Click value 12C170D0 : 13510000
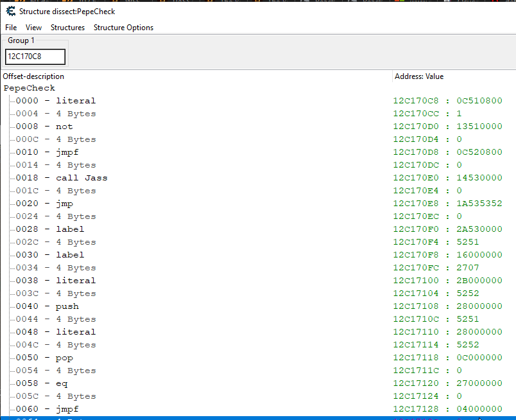 (447, 127)
